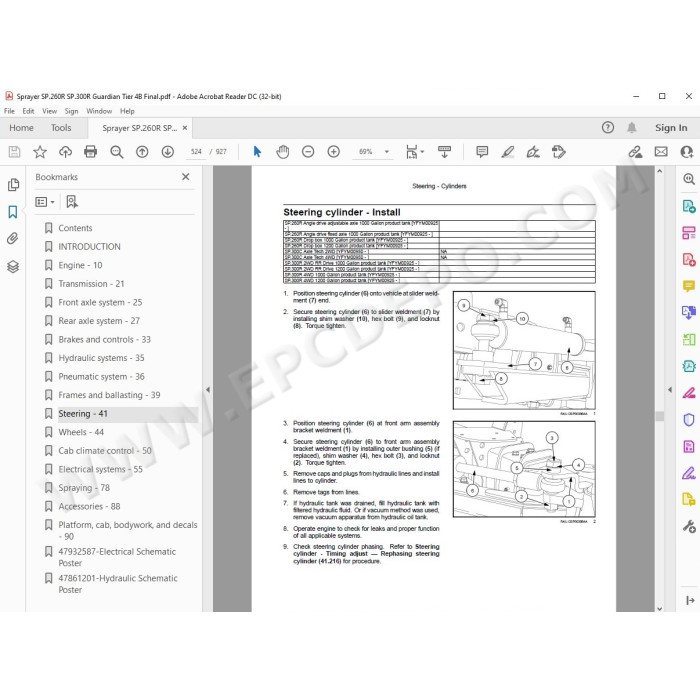Share a link to the file icon

click(x=635, y=152)
